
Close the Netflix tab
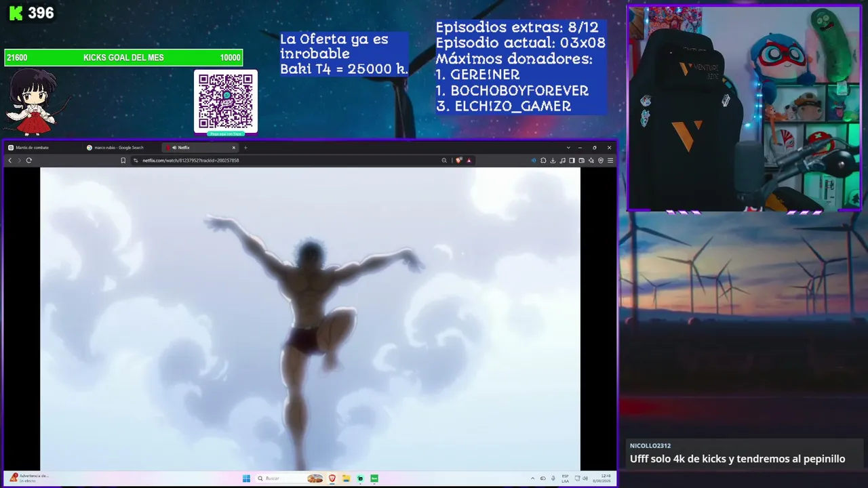pos(234,148)
